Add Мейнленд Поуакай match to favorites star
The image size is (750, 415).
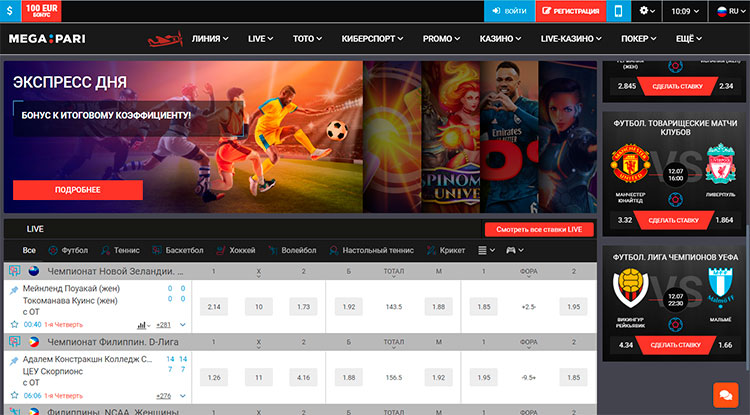point(14,325)
